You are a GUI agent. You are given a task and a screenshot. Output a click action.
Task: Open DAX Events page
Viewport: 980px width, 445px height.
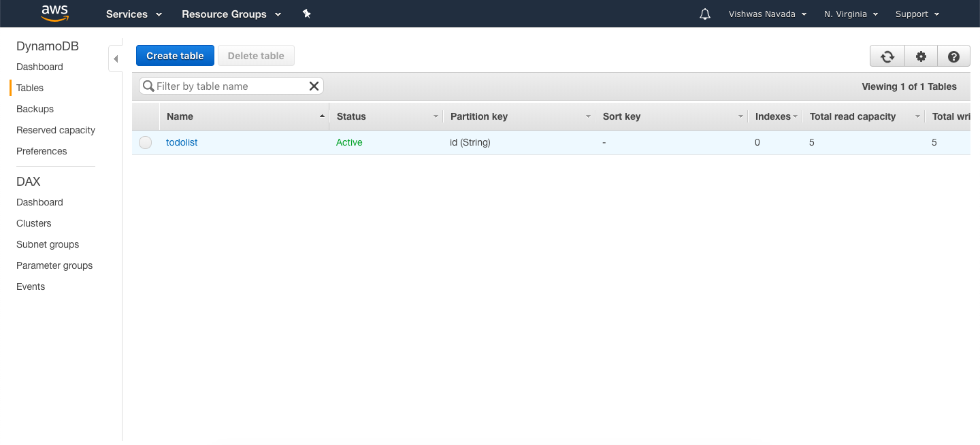(31, 286)
